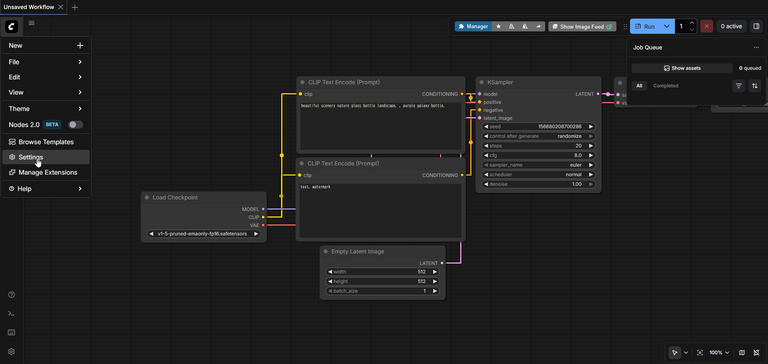
Task: Collapse Empty Latent Image node via its title dot
Action: point(325,251)
